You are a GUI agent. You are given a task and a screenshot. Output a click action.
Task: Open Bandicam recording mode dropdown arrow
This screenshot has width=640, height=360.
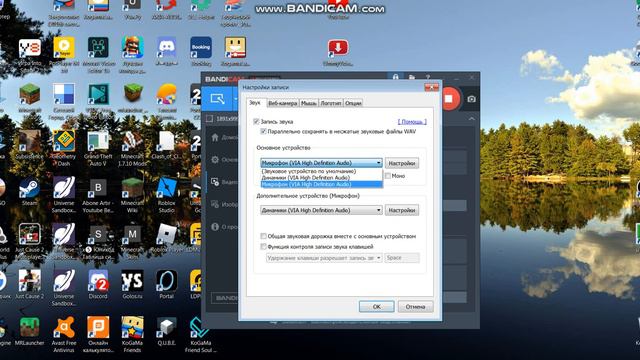click(x=236, y=98)
